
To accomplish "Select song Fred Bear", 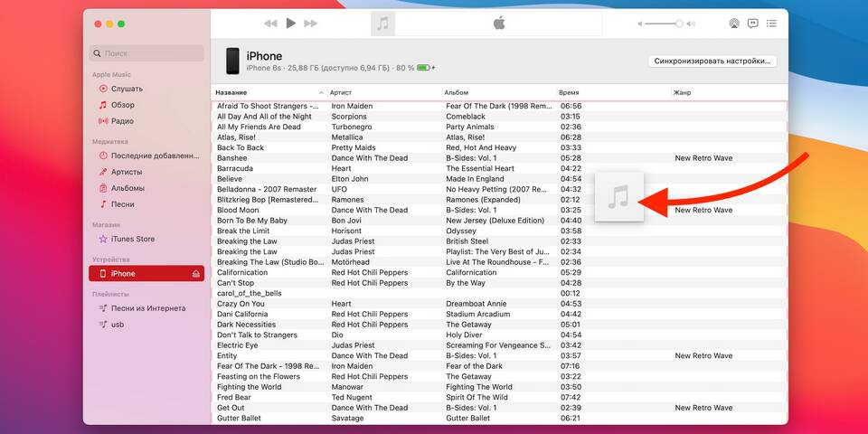I will pos(233,398).
